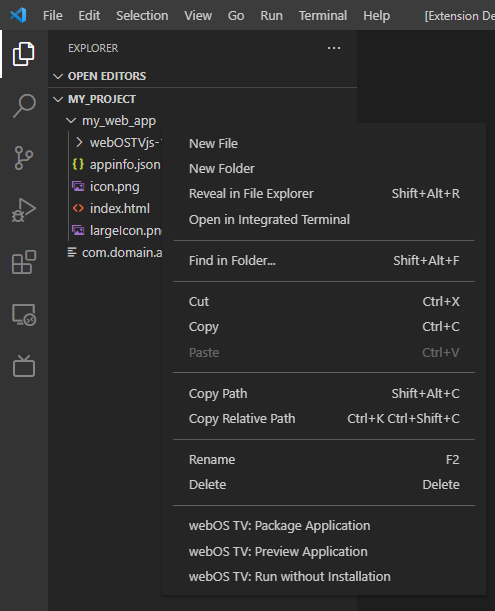Expand the webOSTVjs folder chevron
This screenshot has height=611, width=495.
79,142
